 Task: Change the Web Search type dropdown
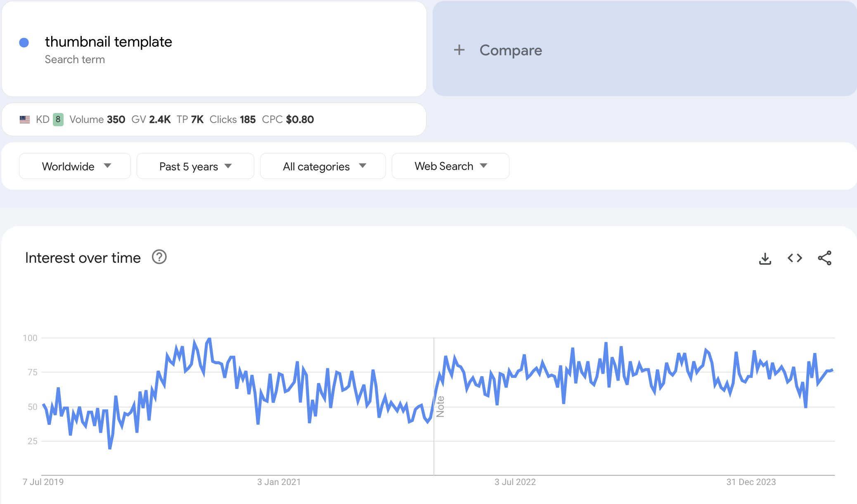[450, 166]
